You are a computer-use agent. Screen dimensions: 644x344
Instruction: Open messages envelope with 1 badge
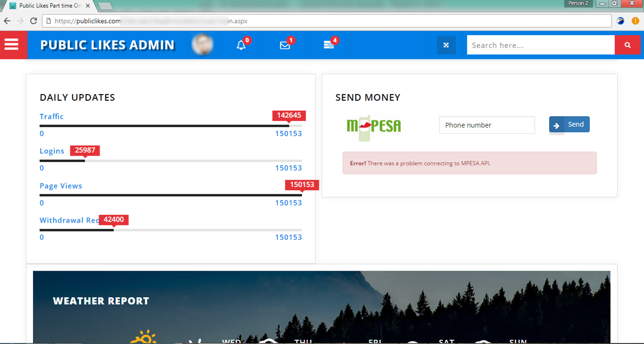click(285, 45)
